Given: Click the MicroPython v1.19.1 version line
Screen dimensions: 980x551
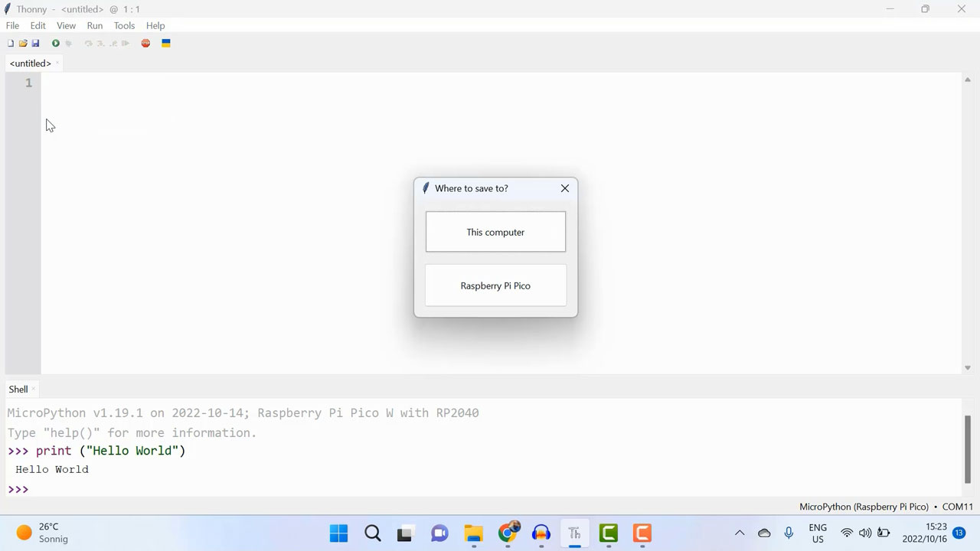Looking at the screenshot, I should click(x=243, y=413).
